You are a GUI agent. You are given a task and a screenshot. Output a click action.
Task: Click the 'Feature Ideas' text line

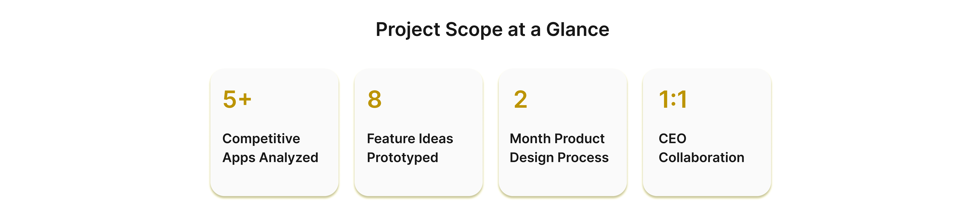point(410,139)
